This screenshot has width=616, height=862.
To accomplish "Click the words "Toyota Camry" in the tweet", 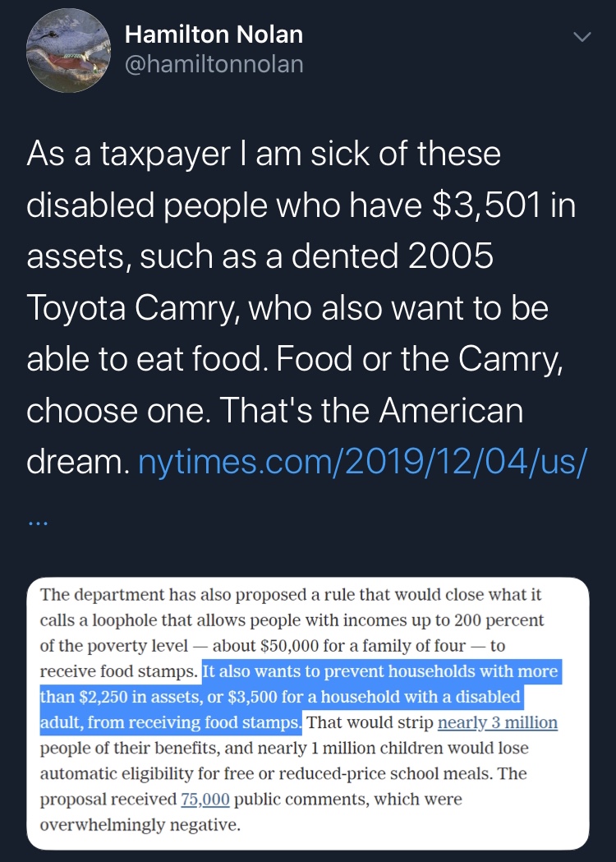I will coord(124,308).
